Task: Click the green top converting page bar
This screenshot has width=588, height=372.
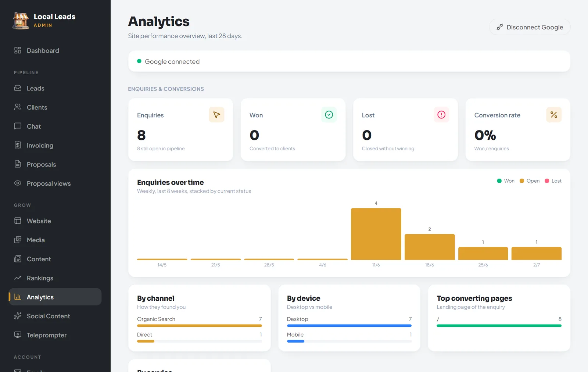Action: coord(499,326)
